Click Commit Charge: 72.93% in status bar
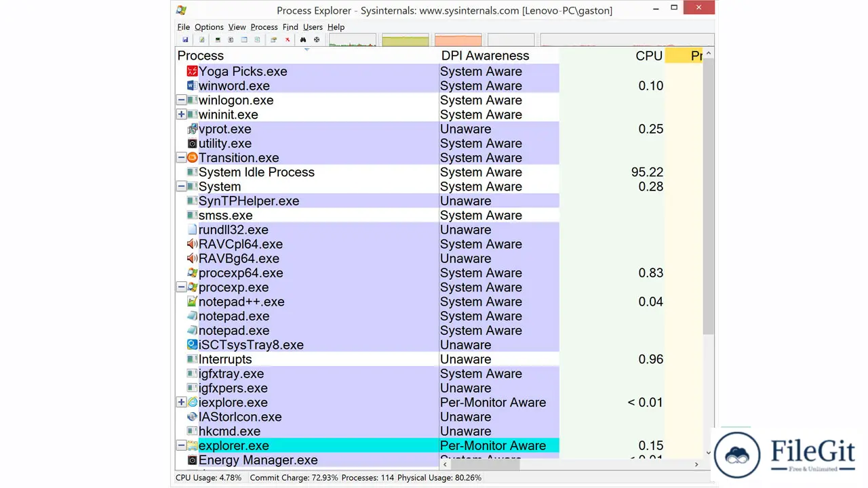Screen dimensions: 868x488 pos(295,478)
